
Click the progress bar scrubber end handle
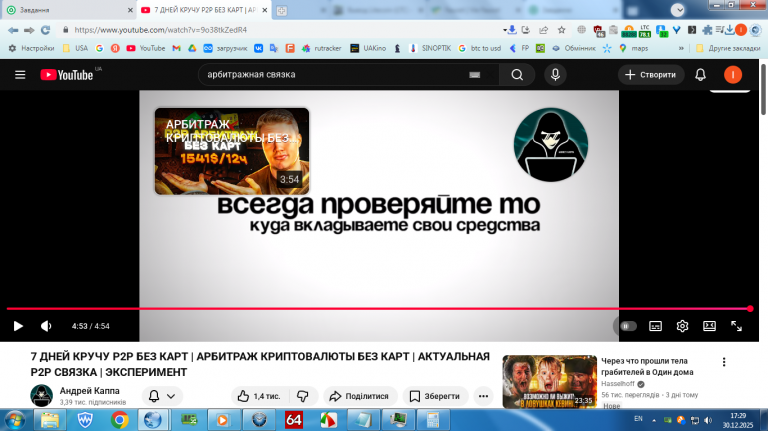click(750, 309)
